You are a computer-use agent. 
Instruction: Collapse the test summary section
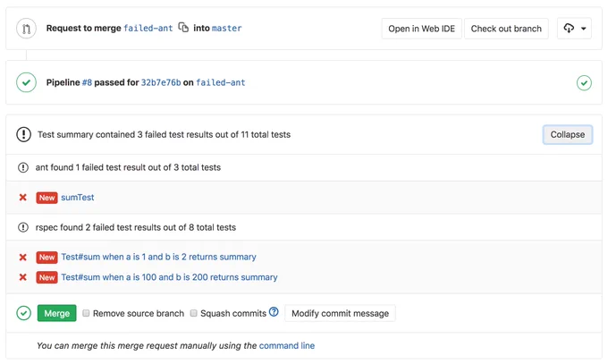tap(567, 135)
